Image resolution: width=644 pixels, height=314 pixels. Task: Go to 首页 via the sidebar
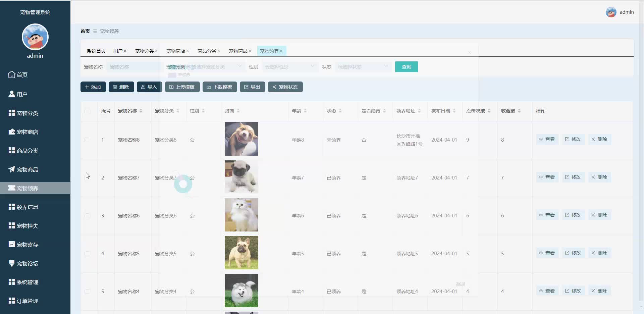(x=22, y=75)
